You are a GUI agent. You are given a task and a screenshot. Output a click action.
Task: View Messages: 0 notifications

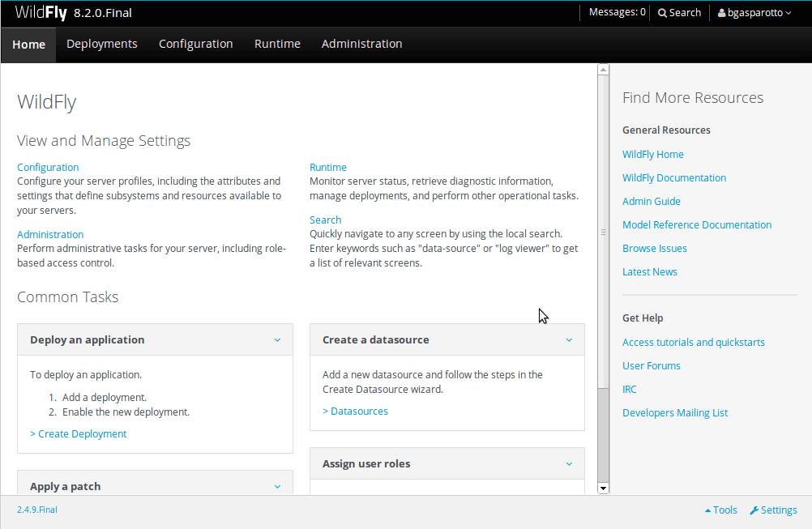pyautogui.click(x=618, y=12)
